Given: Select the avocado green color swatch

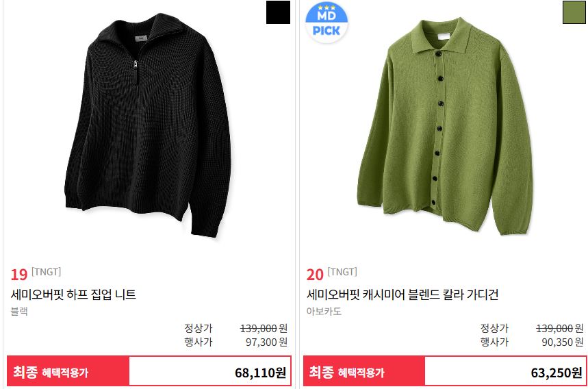Looking at the screenshot, I should 574,12.
